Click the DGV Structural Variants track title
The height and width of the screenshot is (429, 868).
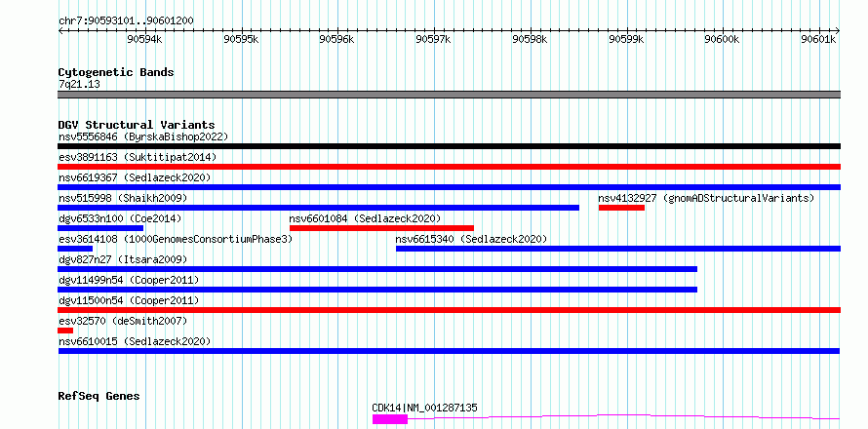point(137,125)
